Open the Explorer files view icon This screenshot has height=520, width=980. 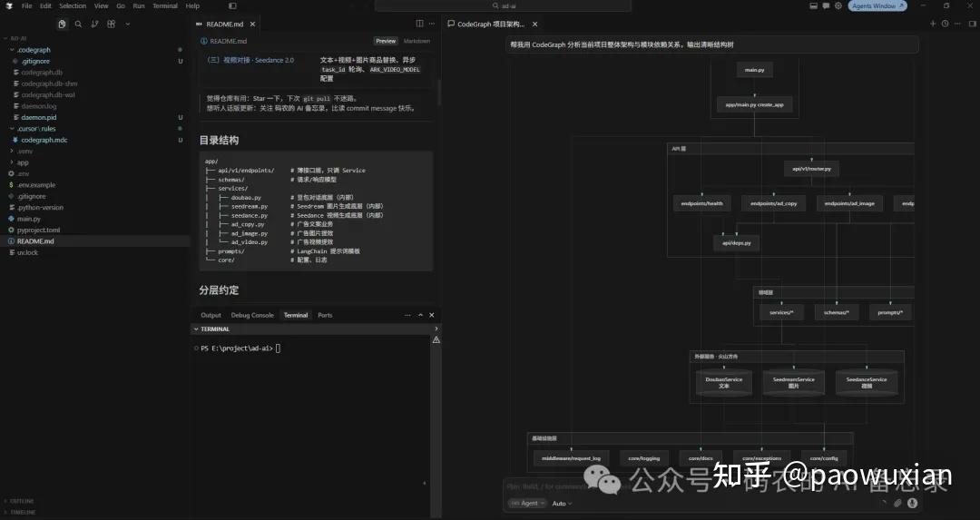tap(62, 24)
